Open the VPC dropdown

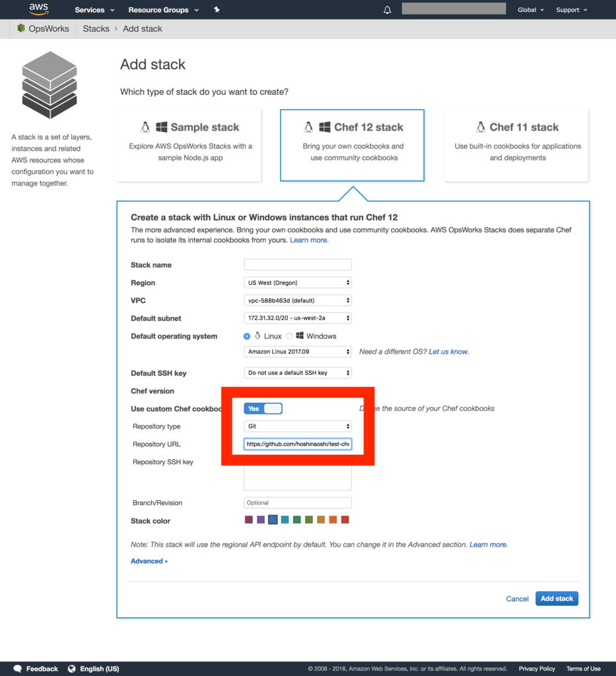point(298,300)
